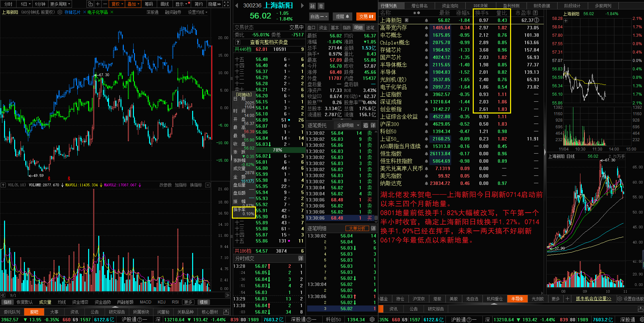Open 设置均线 moving average dropdown
The image size is (644, 323).
pos(198,12)
